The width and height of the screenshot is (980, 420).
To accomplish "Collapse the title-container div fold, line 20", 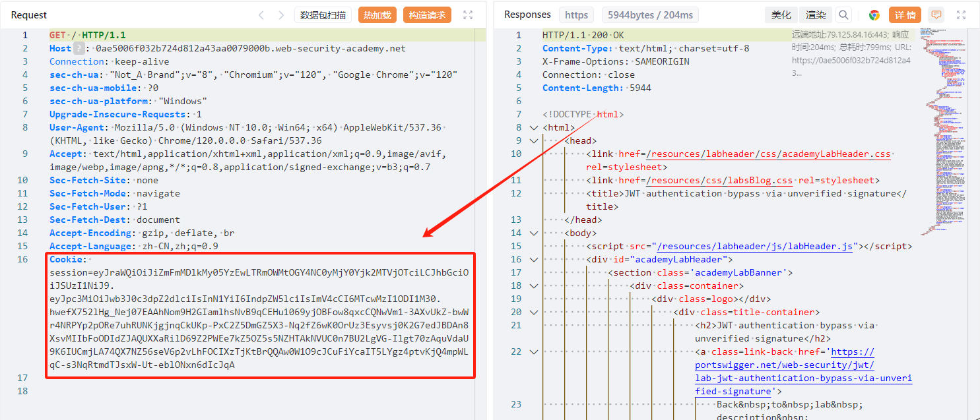I will [x=534, y=312].
